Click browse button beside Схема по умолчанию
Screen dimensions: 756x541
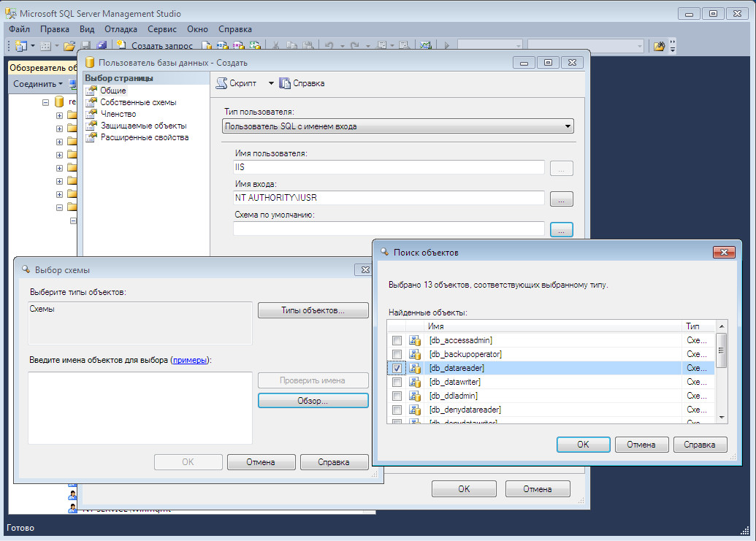(x=561, y=229)
